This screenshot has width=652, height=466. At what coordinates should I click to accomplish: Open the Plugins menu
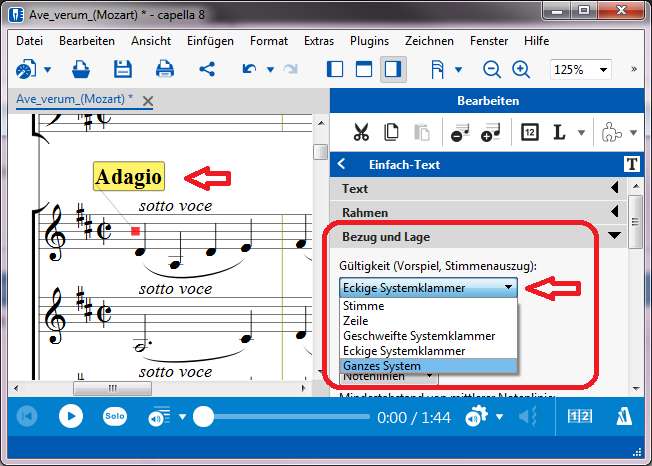369,41
